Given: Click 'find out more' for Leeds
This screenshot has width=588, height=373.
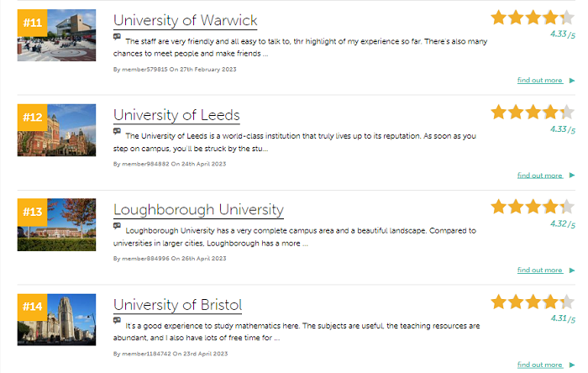Looking at the screenshot, I should [x=540, y=176].
